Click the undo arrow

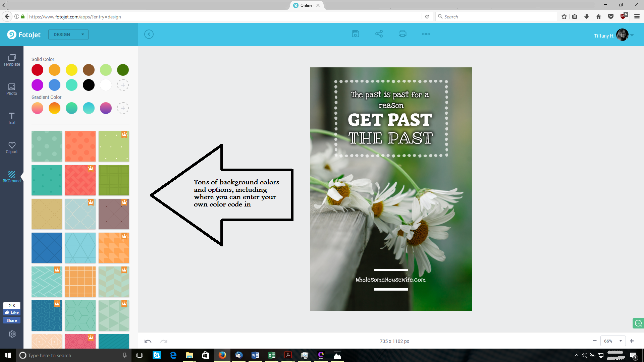148,341
